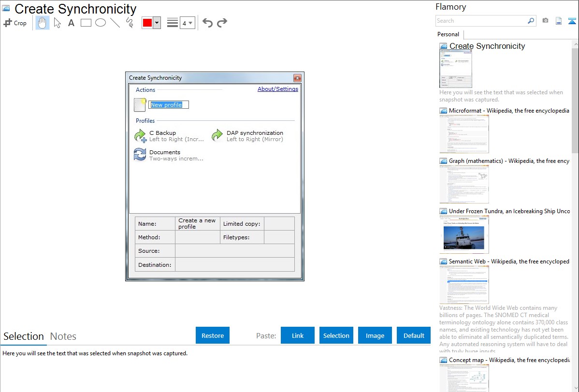Viewport: 579px width, 392px height.
Task: Click the search magnifier icon
Action: pyautogui.click(x=531, y=21)
